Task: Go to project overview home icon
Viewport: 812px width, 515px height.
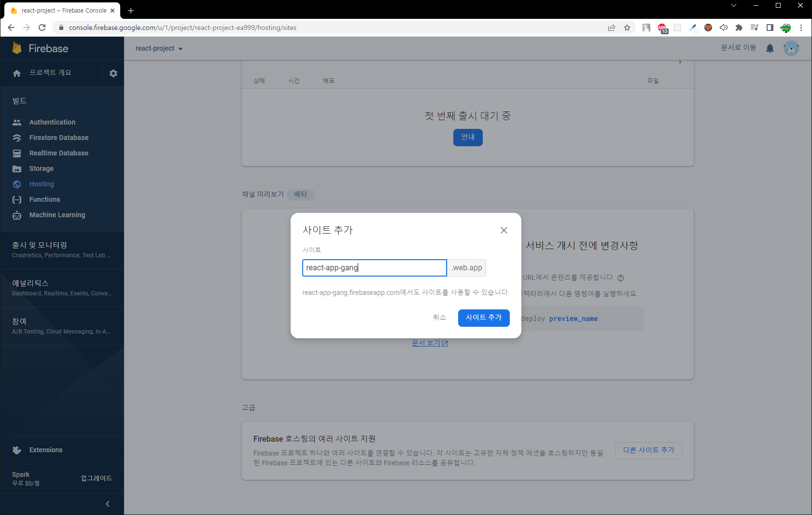Action: coord(17,73)
